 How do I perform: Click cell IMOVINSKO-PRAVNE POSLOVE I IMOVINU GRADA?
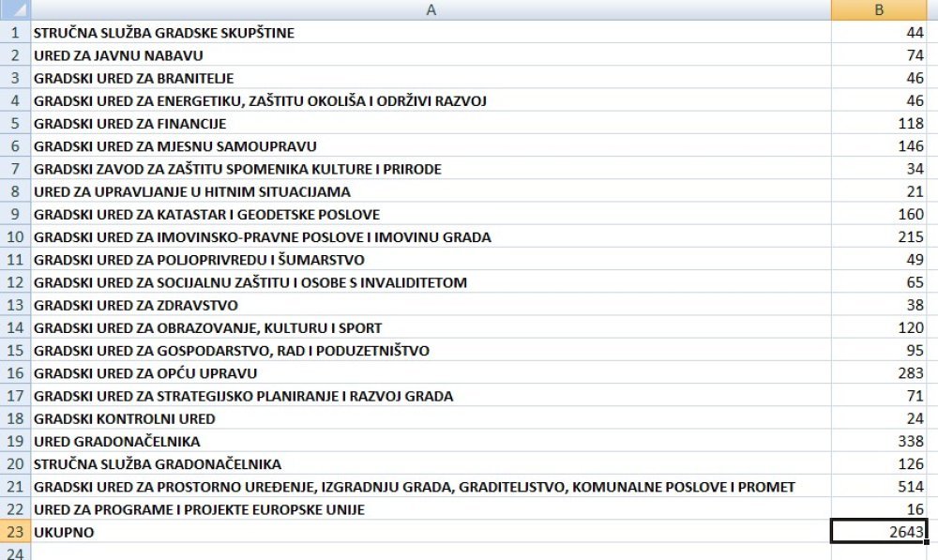click(431, 237)
